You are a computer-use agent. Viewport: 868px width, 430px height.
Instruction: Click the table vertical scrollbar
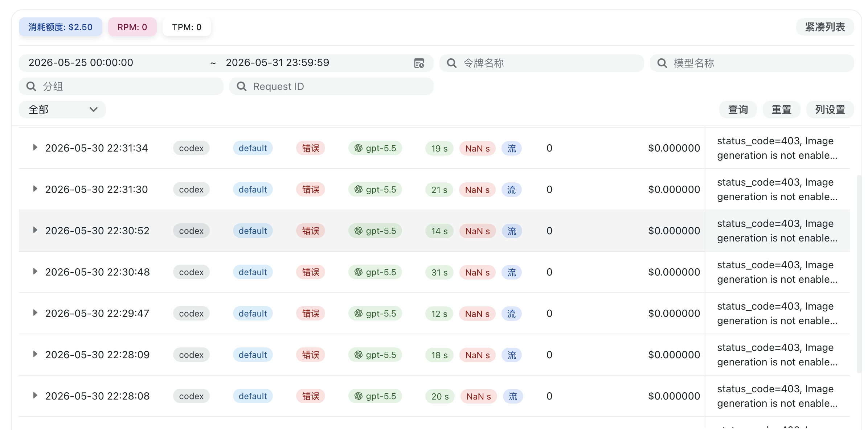[859, 274]
